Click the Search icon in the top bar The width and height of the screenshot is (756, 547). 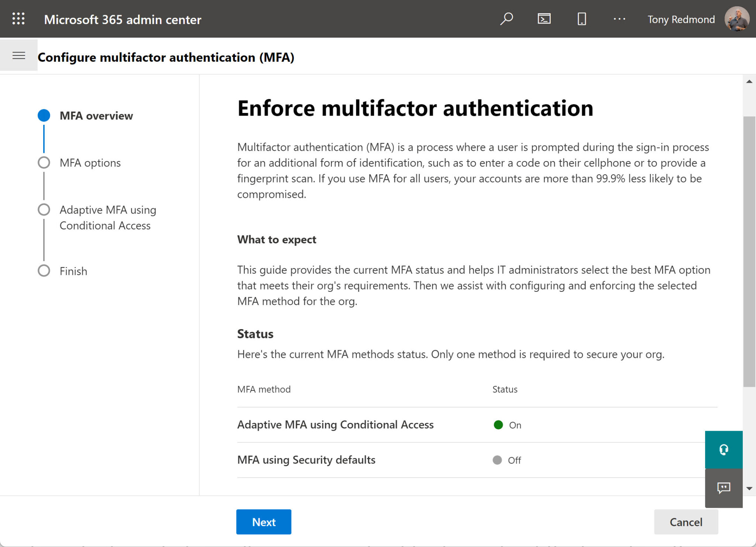[507, 19]
